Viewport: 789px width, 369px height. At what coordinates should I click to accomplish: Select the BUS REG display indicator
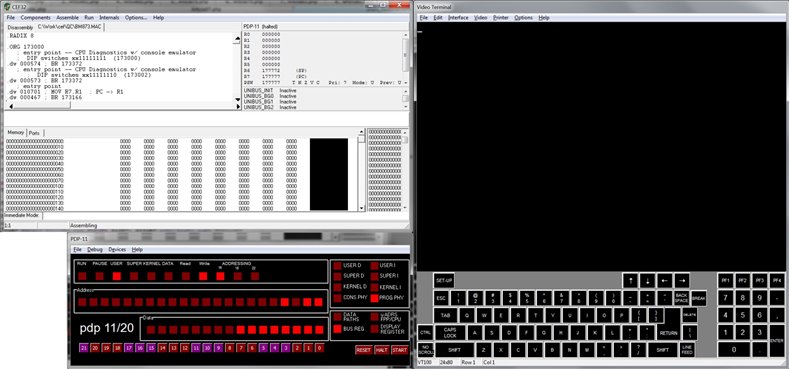(x=337, y=329)
